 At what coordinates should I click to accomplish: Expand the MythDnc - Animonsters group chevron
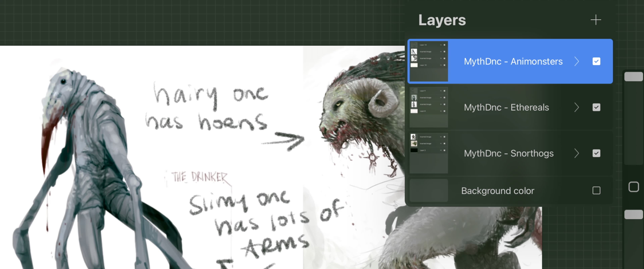pyautogui.click(x=577, y=61)
